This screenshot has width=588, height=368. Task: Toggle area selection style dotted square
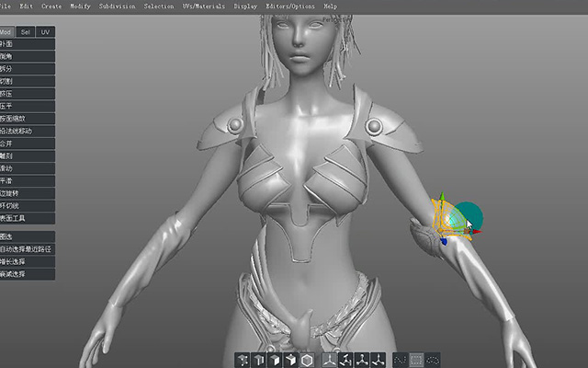pos(416,360)
